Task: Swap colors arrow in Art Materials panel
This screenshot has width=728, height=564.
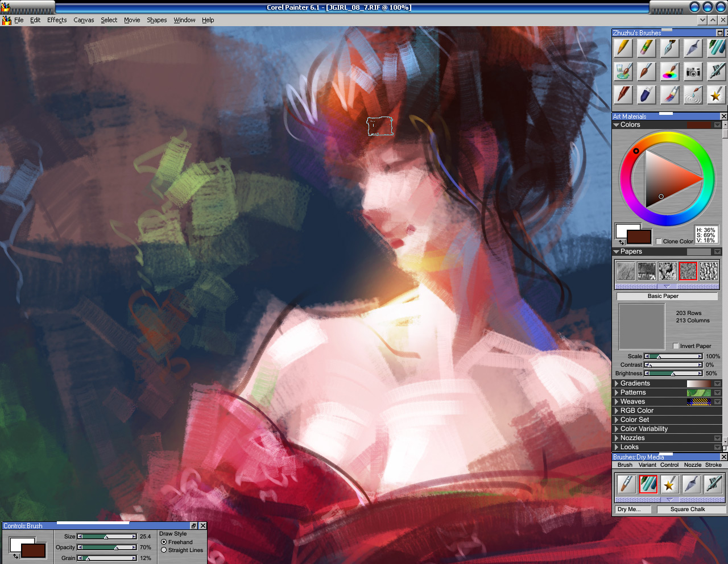Action: [621, 242]
